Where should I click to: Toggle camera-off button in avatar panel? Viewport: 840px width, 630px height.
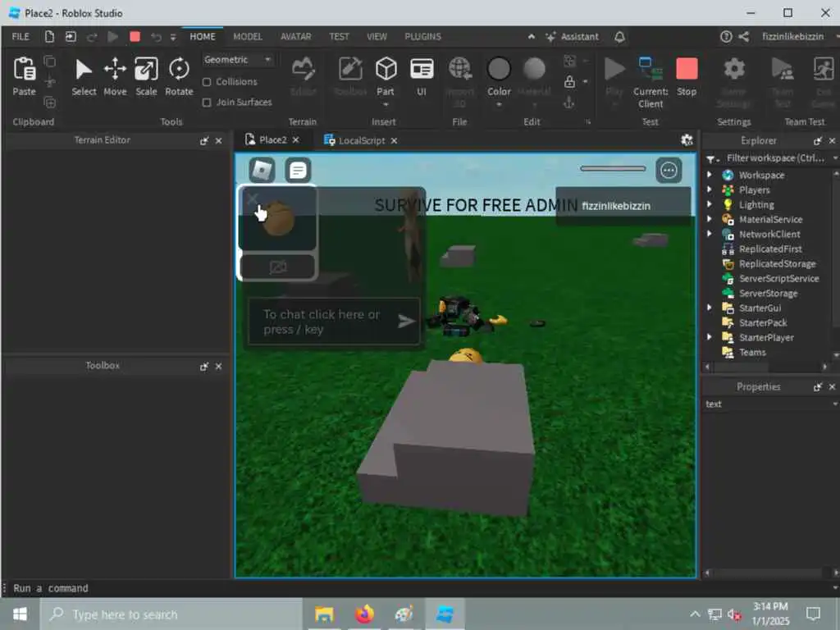[277, 267]
